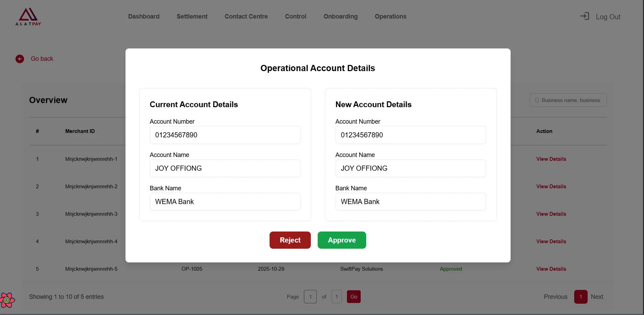This screenshot has height=315, width=644.
Task: Focus the current Account Name field
Action: click(x=225, y=168)
